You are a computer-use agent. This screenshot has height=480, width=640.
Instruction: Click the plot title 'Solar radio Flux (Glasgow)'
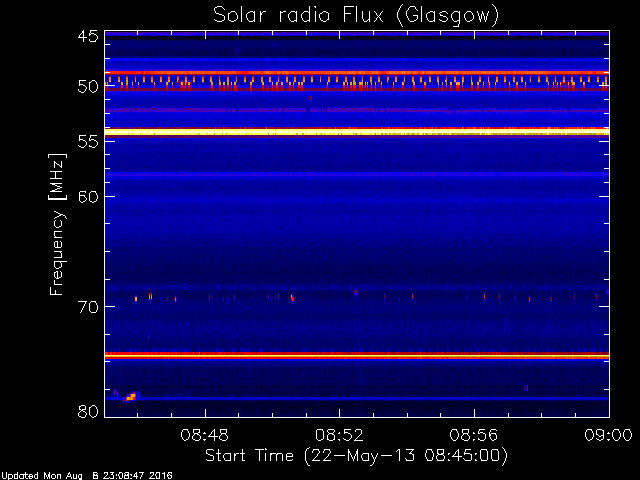pyautogui.click(x=356, y=16)
